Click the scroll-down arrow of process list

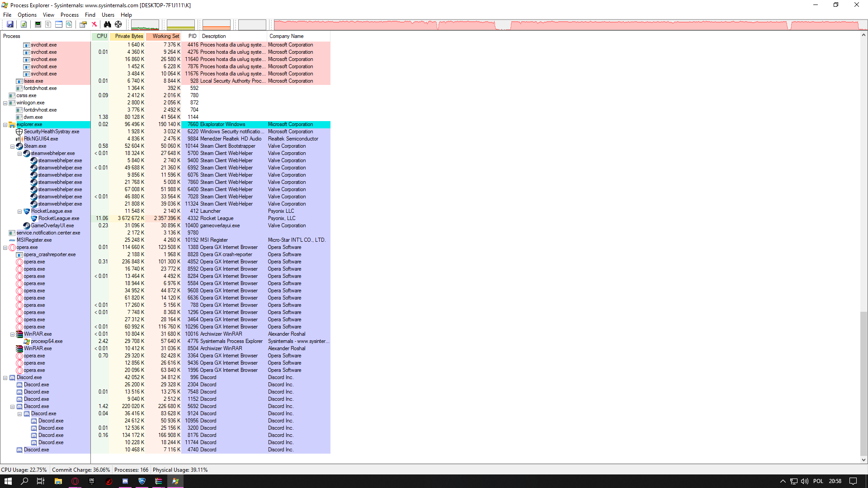coord(863,460)
